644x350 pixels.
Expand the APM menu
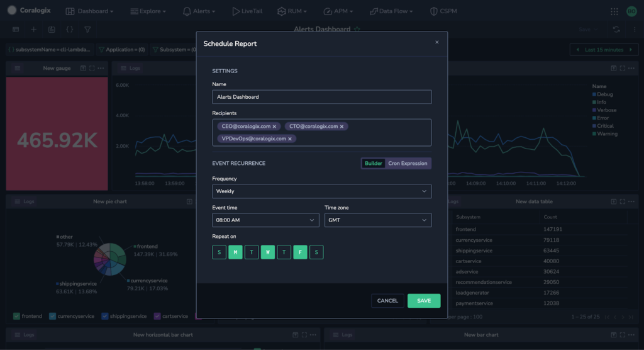tap(338, 11)
